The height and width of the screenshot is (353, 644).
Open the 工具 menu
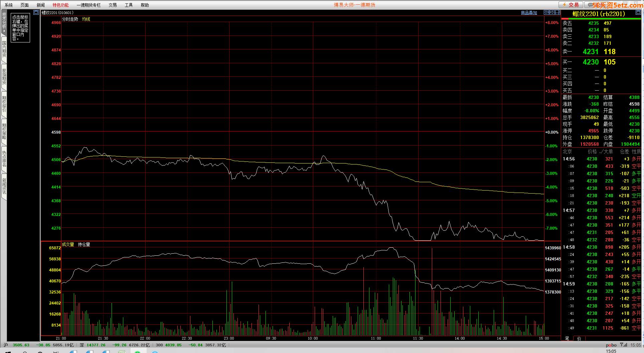(x=129, y=5)
